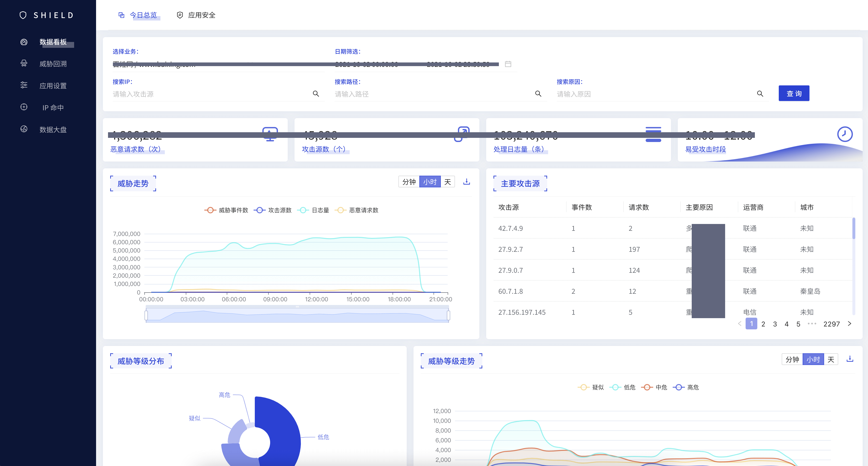
Task: Toggle 疑似 legend in 威胁等级走势
Action: pyautogui.click(x=591, y=387)
